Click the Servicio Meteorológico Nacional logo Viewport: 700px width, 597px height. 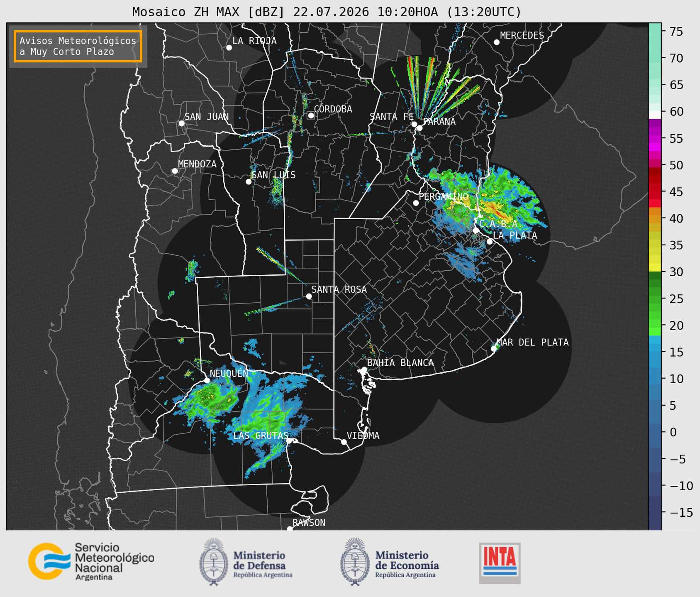click(x=91, y=561)
